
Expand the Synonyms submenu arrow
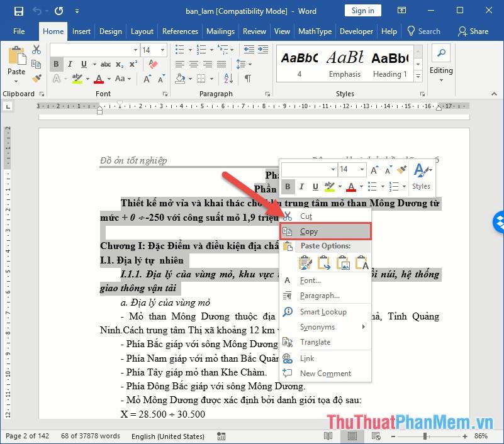(x=363, y=327)
